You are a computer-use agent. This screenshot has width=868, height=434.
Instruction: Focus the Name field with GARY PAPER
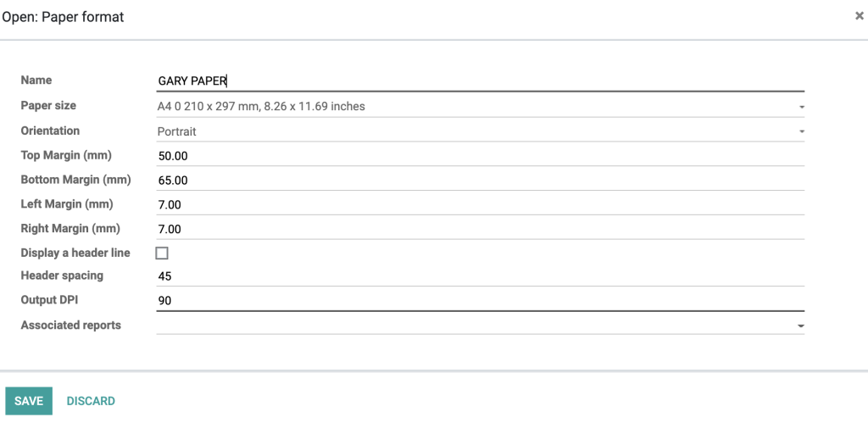click(480, 81)
